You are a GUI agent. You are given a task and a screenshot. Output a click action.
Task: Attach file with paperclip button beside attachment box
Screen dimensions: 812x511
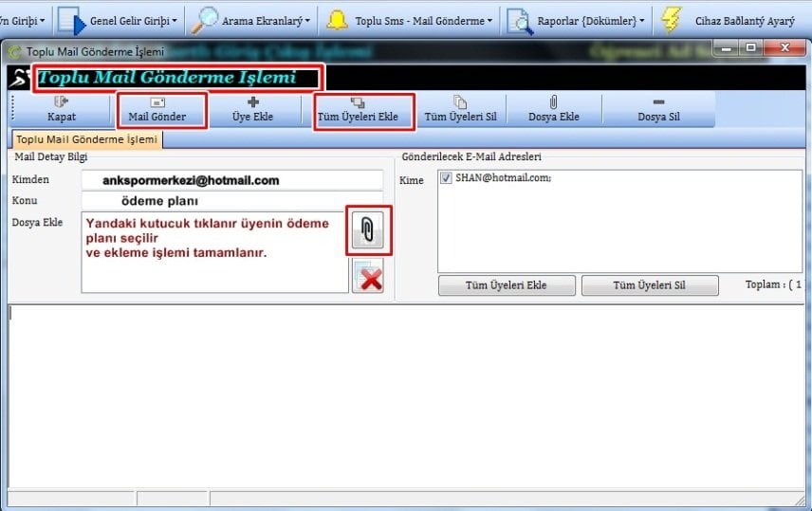367,230
